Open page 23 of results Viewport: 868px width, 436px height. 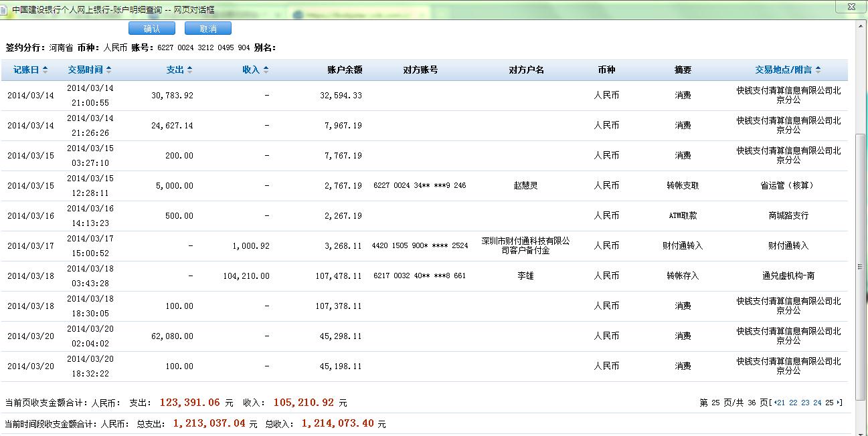805,403
